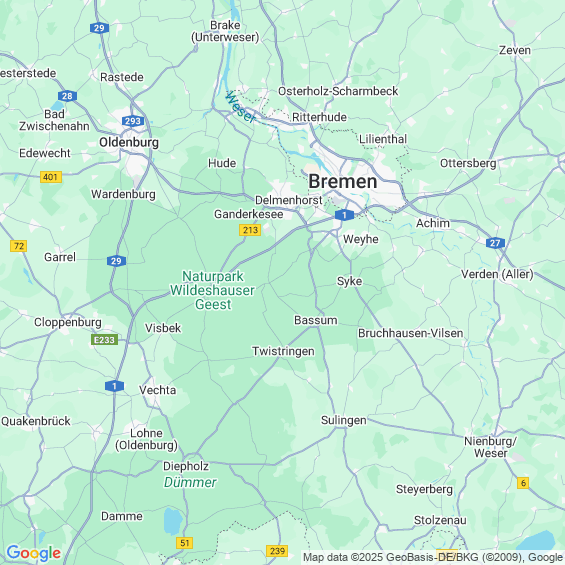The width and height of the screenshot is (565, 565).
Task: Select the A1 shield south of Bremen
Action: tap(344, 215)
